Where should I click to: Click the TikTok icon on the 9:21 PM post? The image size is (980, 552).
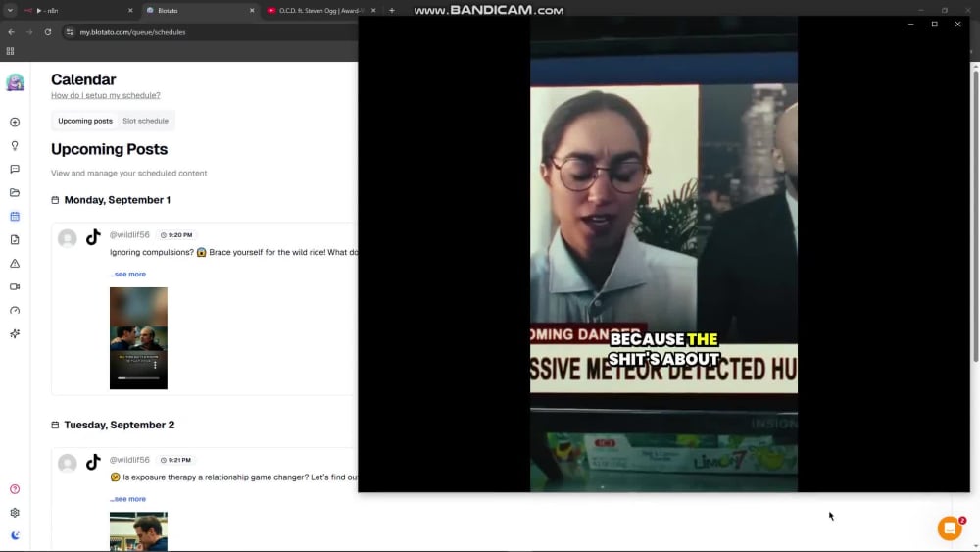[x=93, y=462]
